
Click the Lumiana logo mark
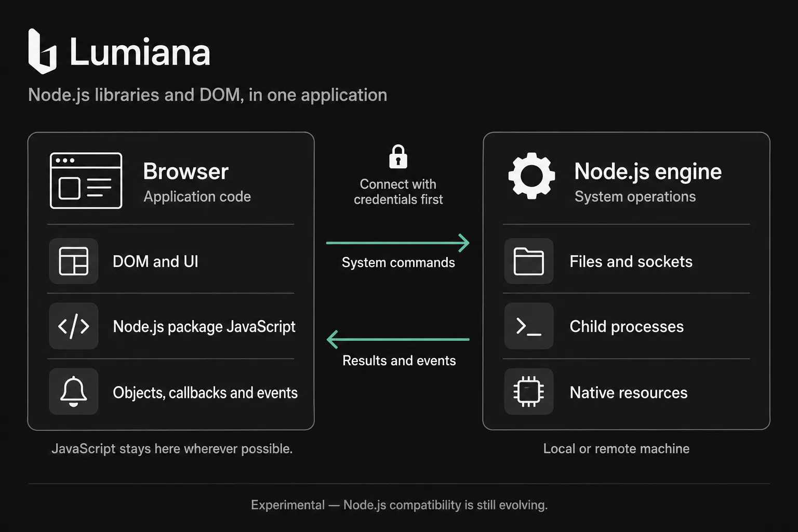pos(42,51)
